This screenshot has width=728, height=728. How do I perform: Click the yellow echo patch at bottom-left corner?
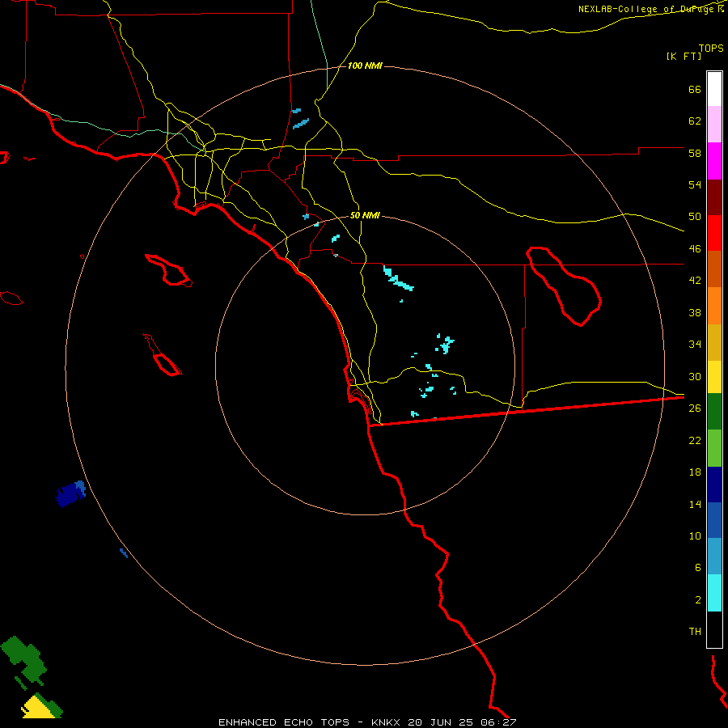39,707
